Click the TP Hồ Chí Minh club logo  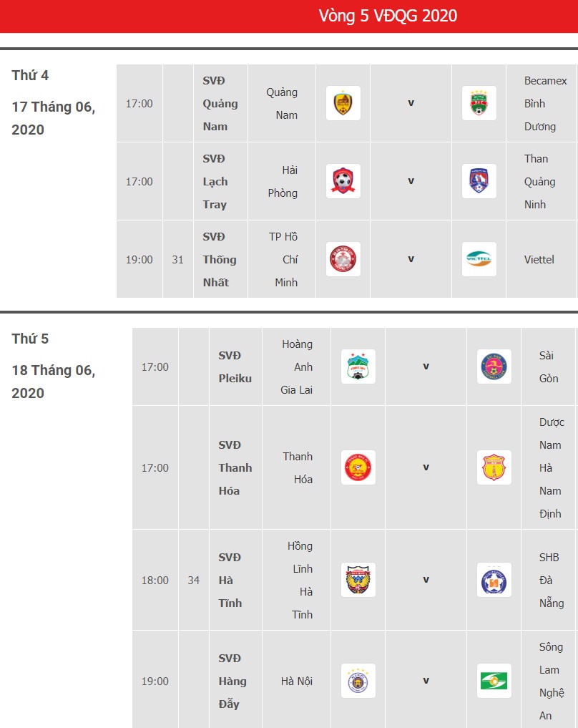(343, 259)
